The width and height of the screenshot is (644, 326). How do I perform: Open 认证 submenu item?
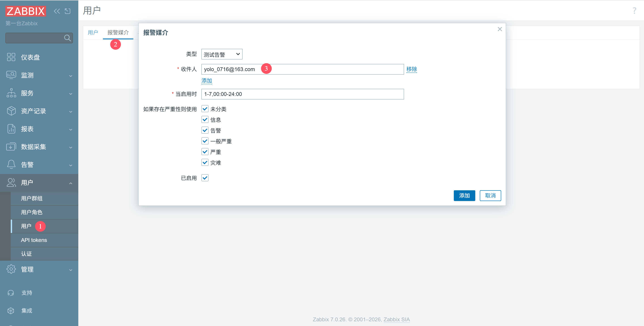[44, 254]
